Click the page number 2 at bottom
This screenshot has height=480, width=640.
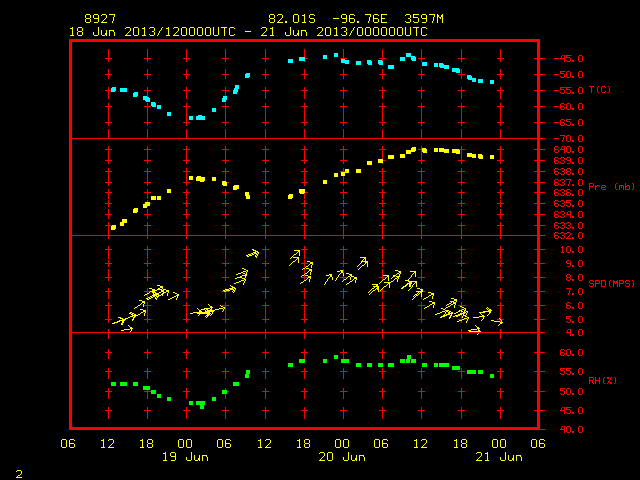coord(19,474)
